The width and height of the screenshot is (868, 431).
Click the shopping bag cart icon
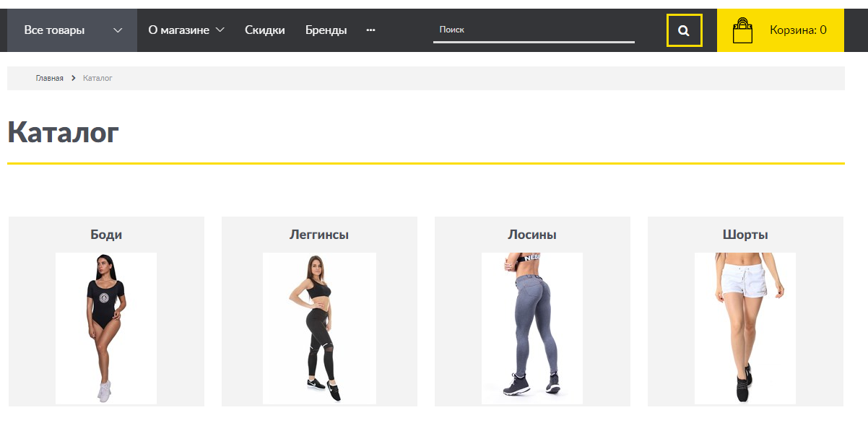[x=742, y=31]
